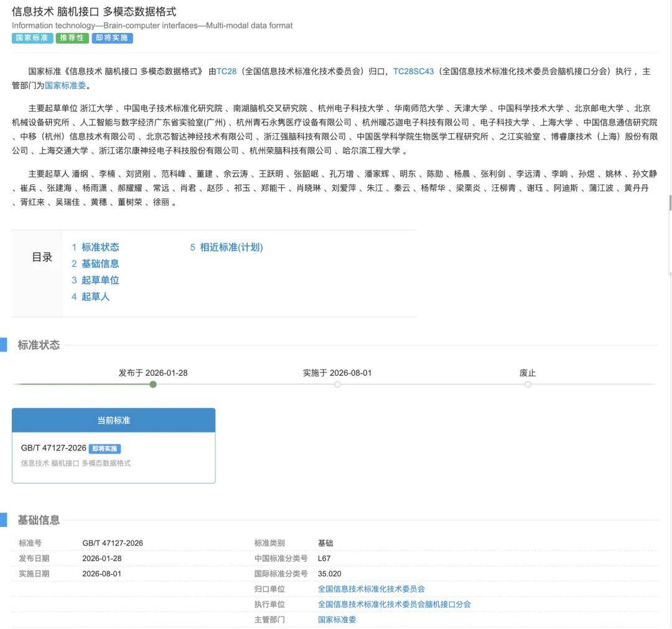Click the TC28 committee link
The height and width of the screenshot is (629, 672).
(x=226, y=72)
